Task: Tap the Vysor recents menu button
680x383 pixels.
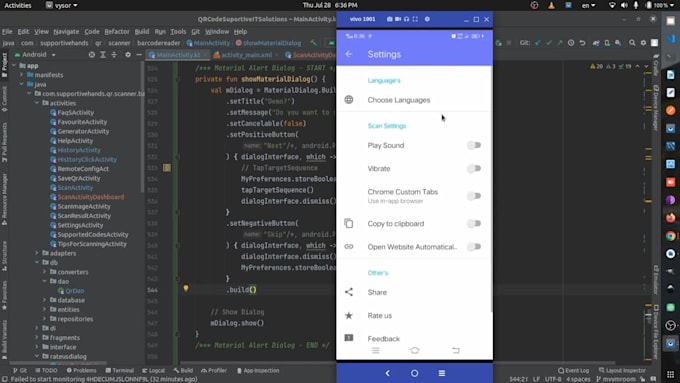Action: (441, 373)
